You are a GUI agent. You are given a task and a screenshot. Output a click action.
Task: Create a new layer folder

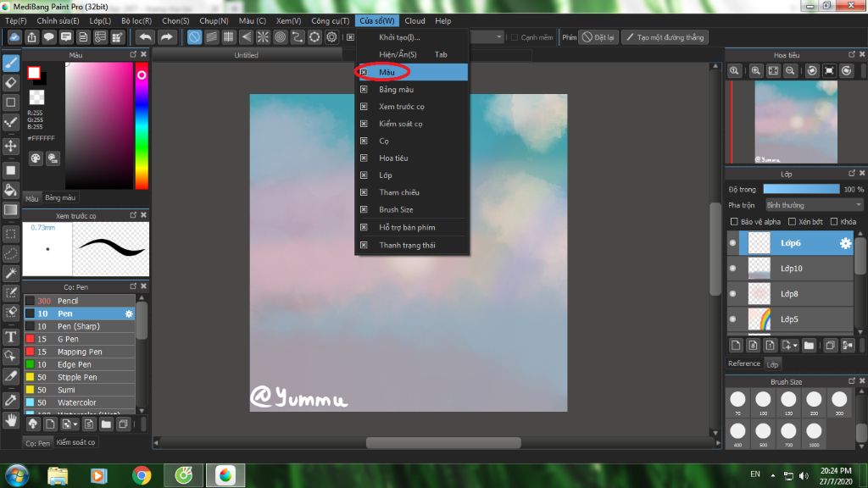pyautogui.click(x=809, y=346)
